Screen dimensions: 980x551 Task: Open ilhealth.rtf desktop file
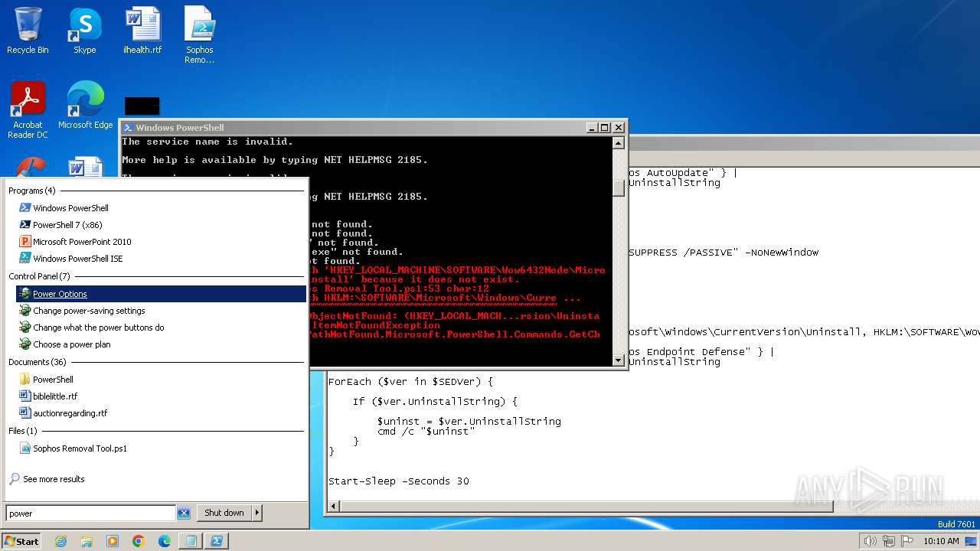[142, 31]
